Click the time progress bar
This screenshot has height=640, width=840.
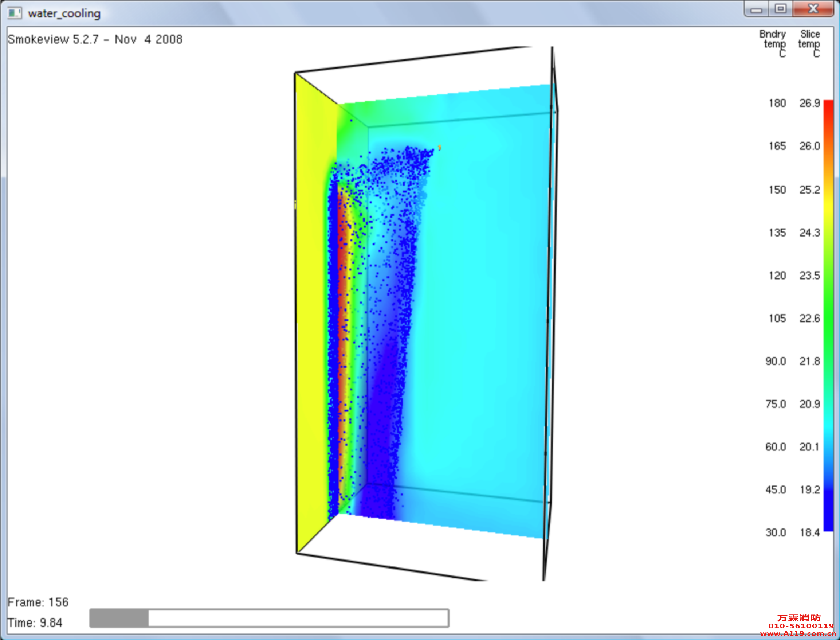tap(269, 618)
